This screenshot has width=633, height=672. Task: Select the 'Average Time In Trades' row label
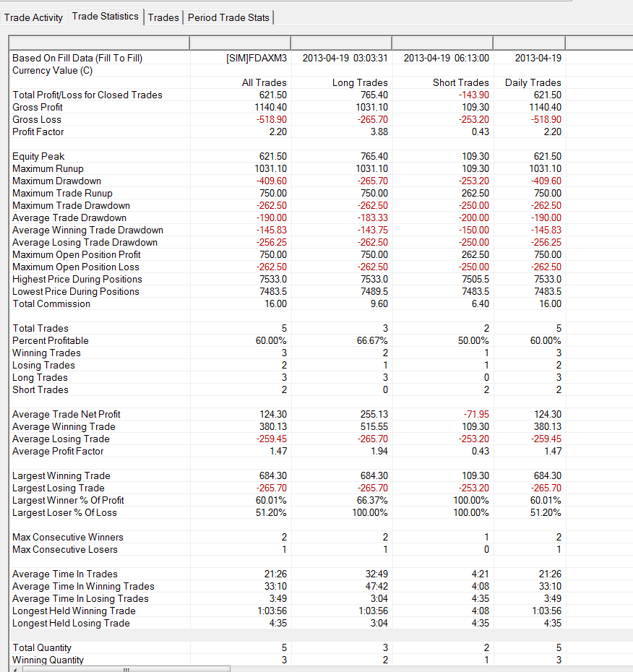point(65,574)
